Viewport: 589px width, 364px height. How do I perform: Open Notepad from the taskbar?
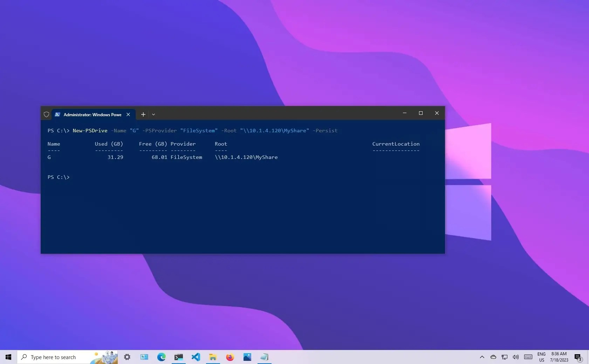tap(265, 357)
